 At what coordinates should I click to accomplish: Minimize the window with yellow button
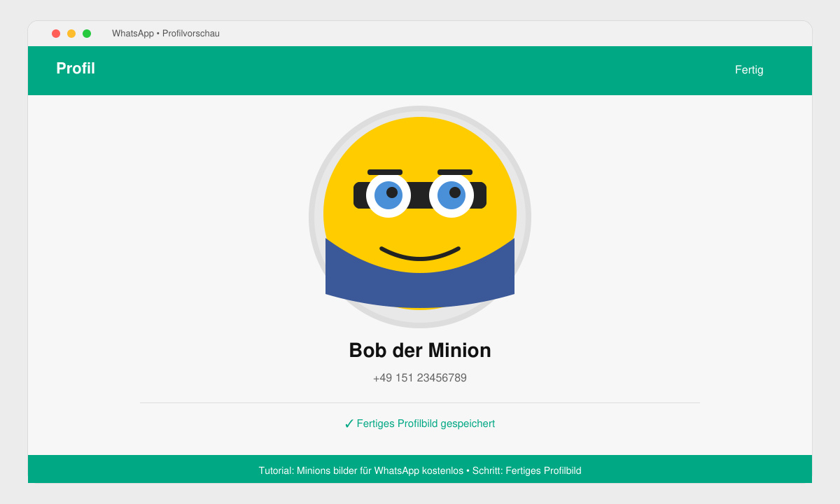[x=71, y=34]
